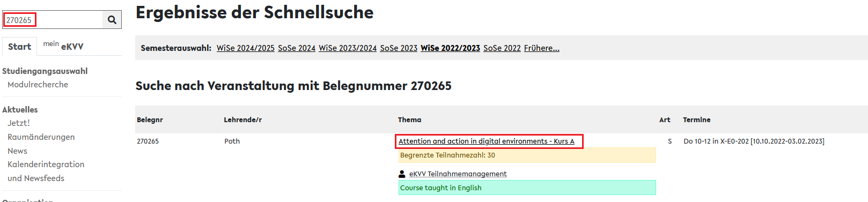The height and width of the screenshot is (202, 868).
Task: Open the News sidebar link
Action: pyautogui.click(x=17, y=151)
